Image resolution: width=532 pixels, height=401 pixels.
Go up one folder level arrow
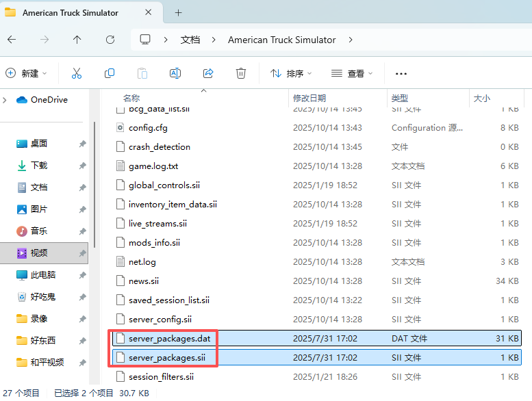coord(77,40)
